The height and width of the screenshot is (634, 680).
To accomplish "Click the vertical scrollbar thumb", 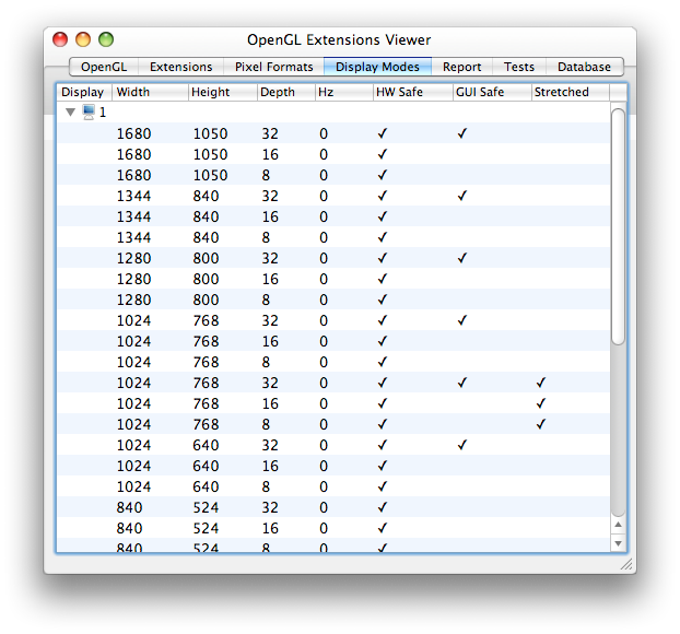I will (618, 226).
